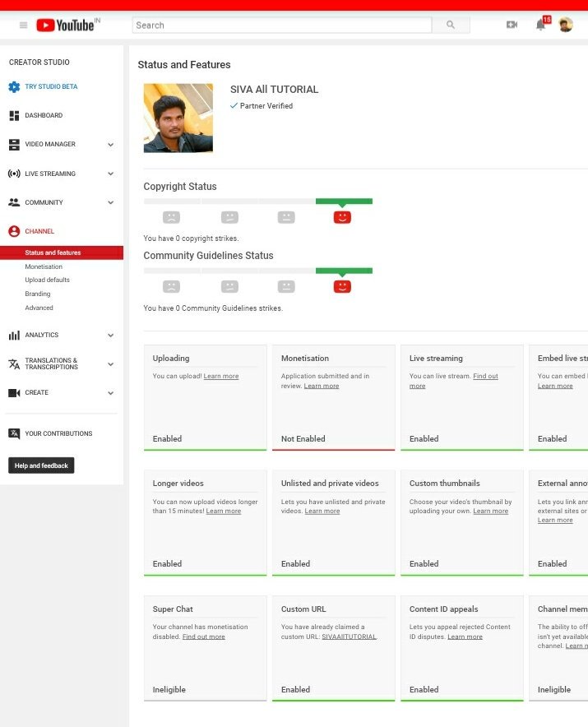Screen dimensions: 588x727
Task: Click Learn more in Content ID appeals card
Action: (465, 637)
